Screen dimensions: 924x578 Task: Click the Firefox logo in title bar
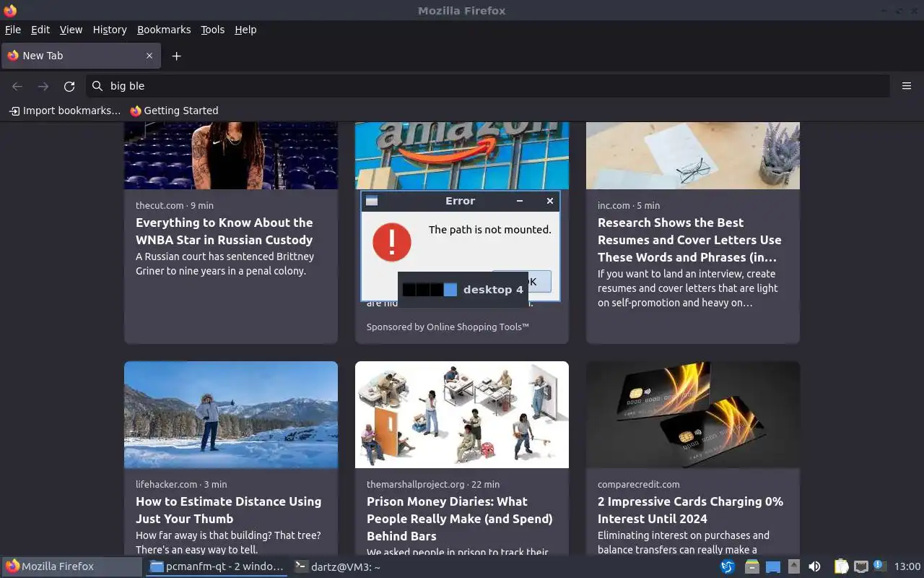pyautogui.click(x=10, y=10)
